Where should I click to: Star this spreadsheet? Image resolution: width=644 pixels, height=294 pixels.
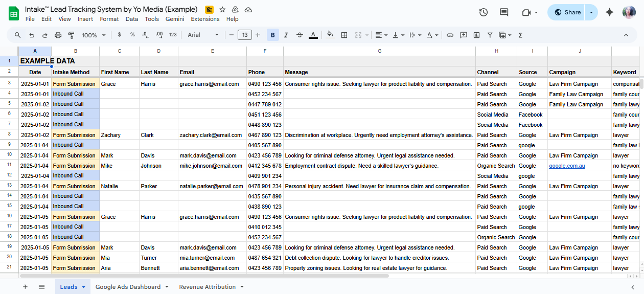(x=222, y=10)
